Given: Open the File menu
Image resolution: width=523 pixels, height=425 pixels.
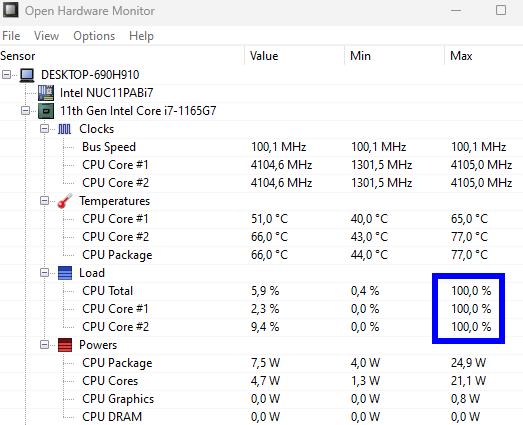Looking at the screenshot, I should [11, 36].
